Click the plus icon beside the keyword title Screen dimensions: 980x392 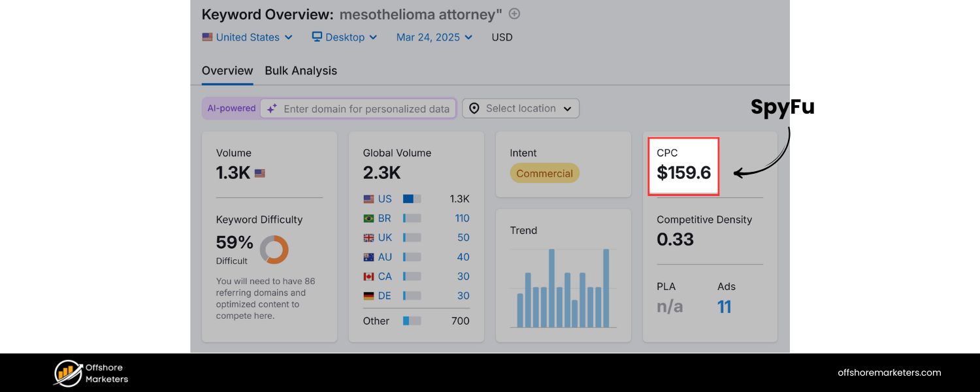pos(514,14)
